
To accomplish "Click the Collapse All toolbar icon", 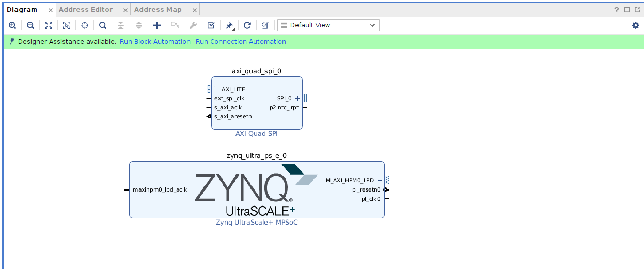I will (x=121, y=25).
